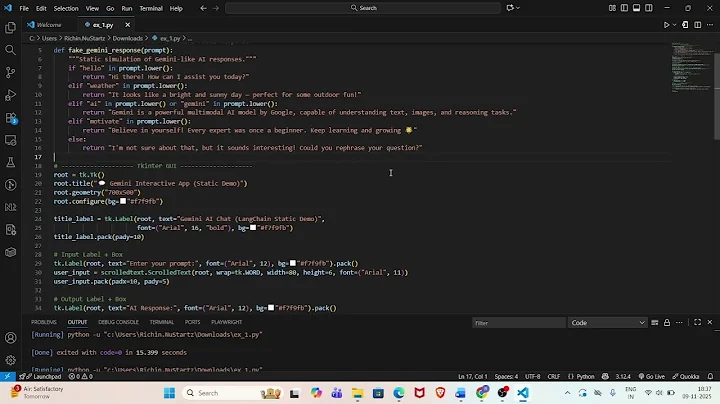The height and width of the screenshot is (404, 720).
Task: Open the Run and Debug view
Action: coord(10,95)
